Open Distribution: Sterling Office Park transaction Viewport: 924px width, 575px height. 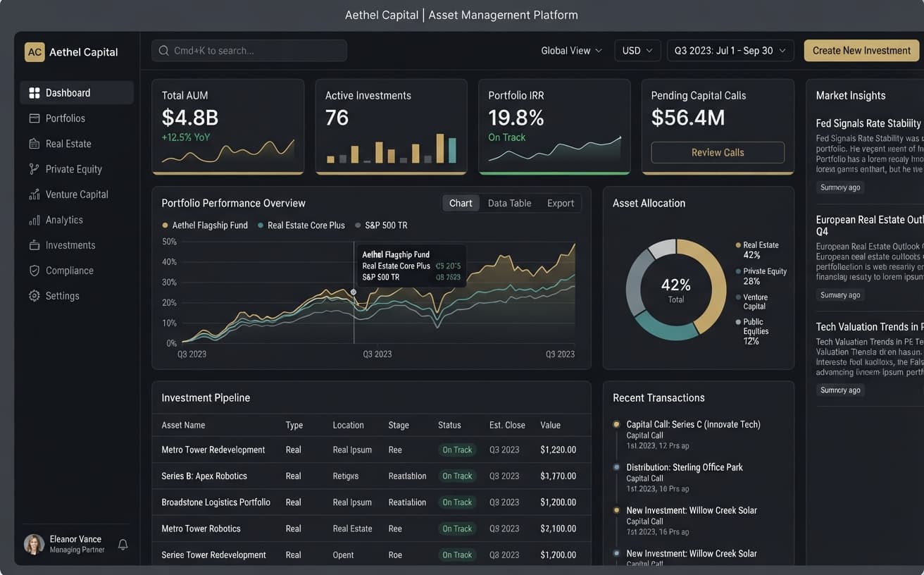pos(685,467)
